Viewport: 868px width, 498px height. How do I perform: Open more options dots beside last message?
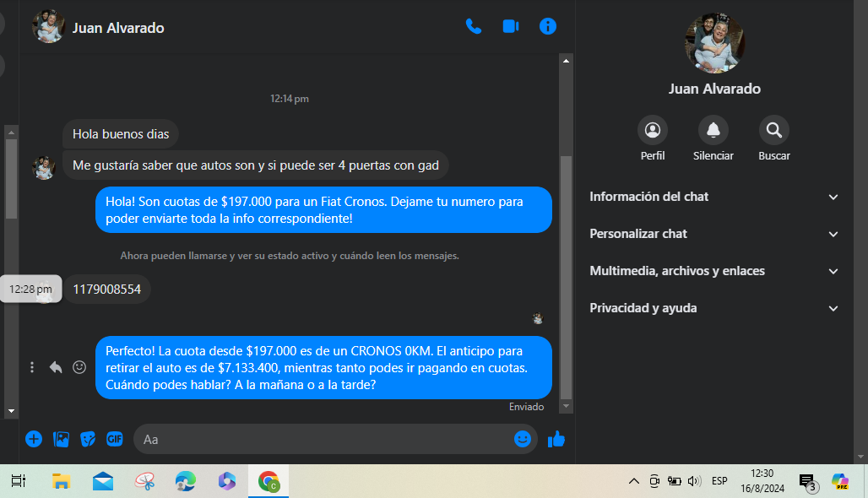point(32,367)
